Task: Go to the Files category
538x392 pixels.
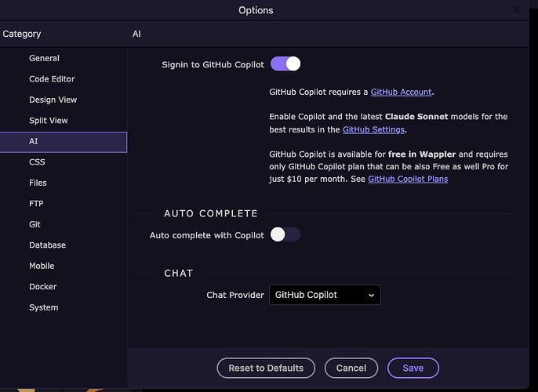Action: (x=38, y=183)
